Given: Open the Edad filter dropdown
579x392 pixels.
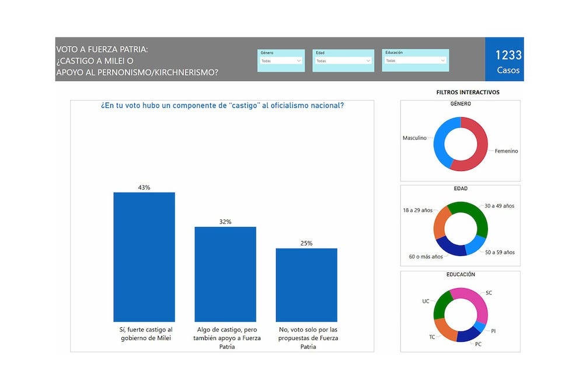Looking at the screenshot, I should 343,61.
